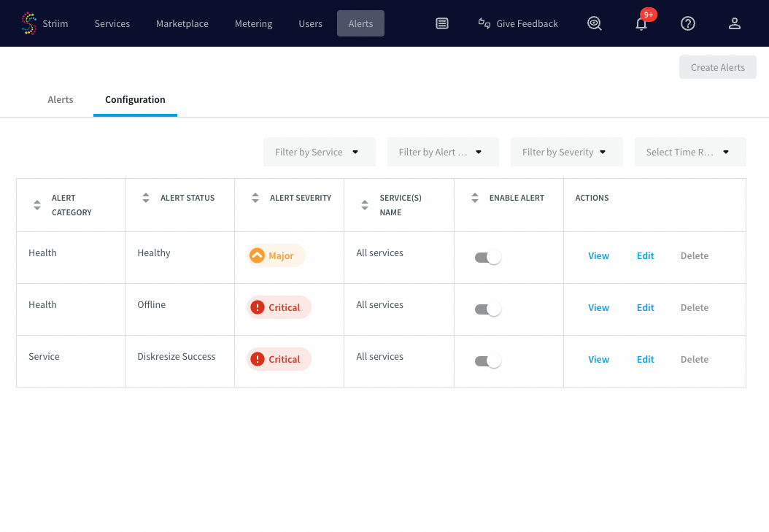Click the Major severity badge icon
Image resolution: width=769 pixels, height=532 pixels.
pos(257,255)
